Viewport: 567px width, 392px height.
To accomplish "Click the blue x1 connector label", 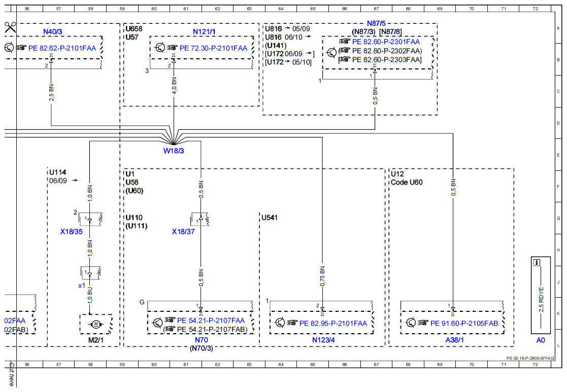I will click(x=82, y=286).
